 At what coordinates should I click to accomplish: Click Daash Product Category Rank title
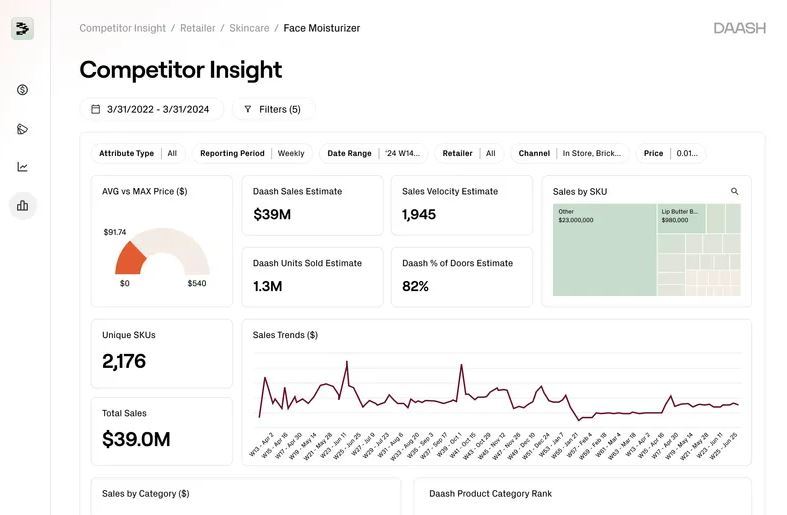(x=490, y=493)
